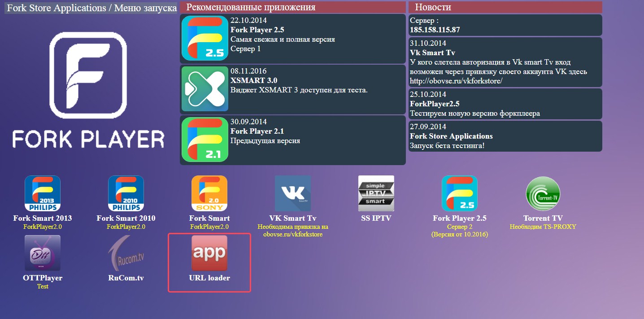Viewport: 644px width, 319px height.
Task: Open the Fork Smart 2013 Philips icon
Action: pos(43,193)
